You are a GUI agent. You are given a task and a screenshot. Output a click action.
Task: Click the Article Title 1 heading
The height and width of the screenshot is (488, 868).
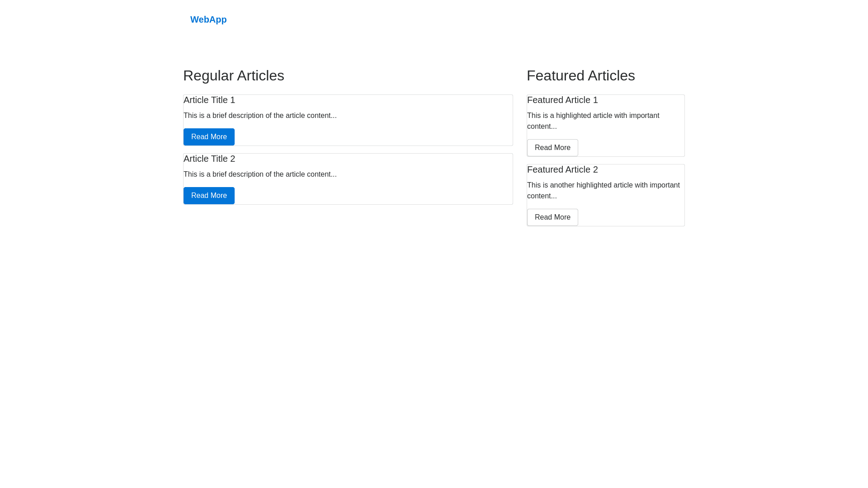click(x=209, y=100)
